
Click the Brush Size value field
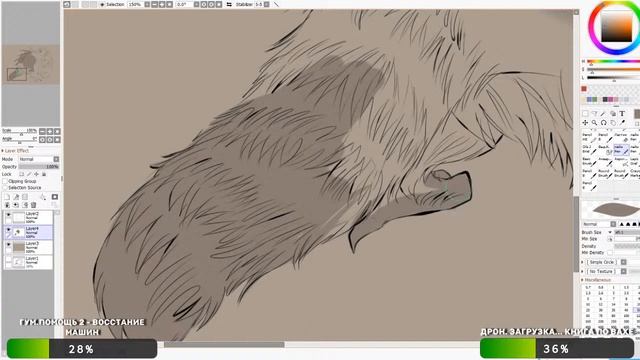tap(627, 232)
